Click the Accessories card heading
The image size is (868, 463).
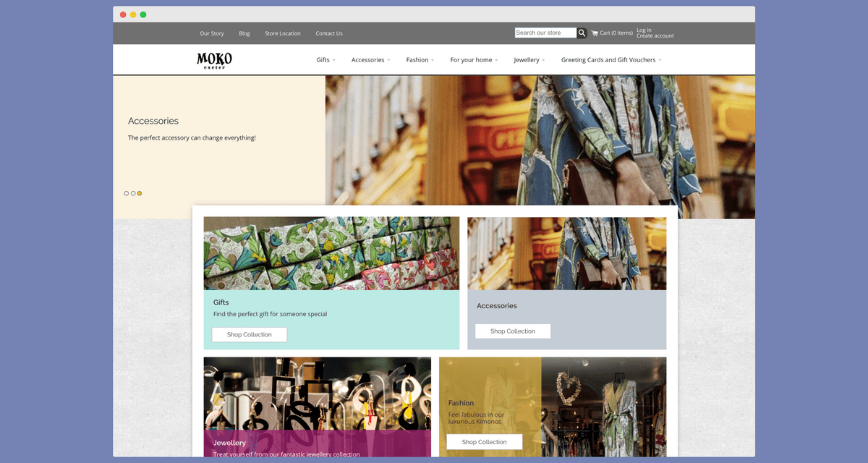point(497,306)
